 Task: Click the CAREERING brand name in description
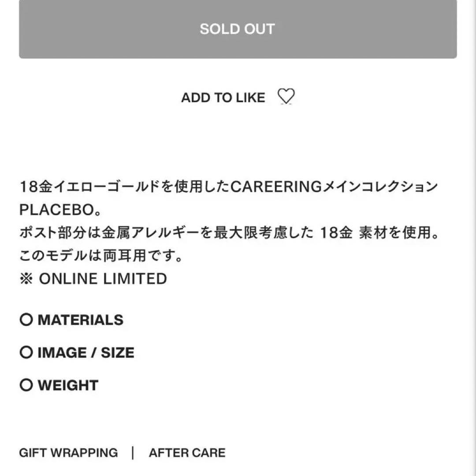[276, 187]
